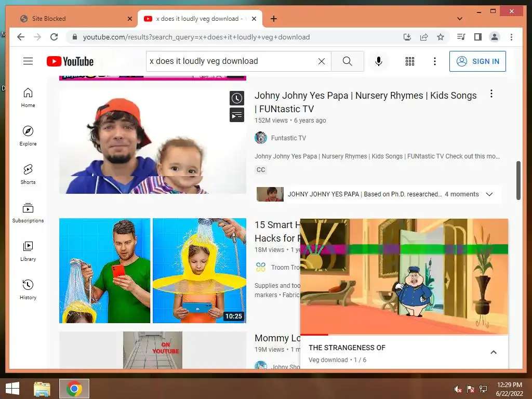Click the address bar URL

[196, 37]
